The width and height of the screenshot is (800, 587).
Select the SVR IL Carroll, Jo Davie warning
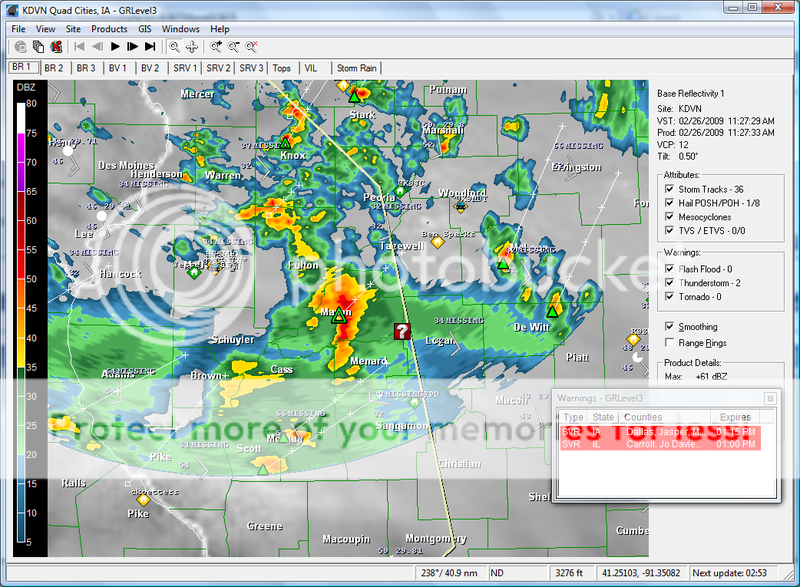click(660, 444)
